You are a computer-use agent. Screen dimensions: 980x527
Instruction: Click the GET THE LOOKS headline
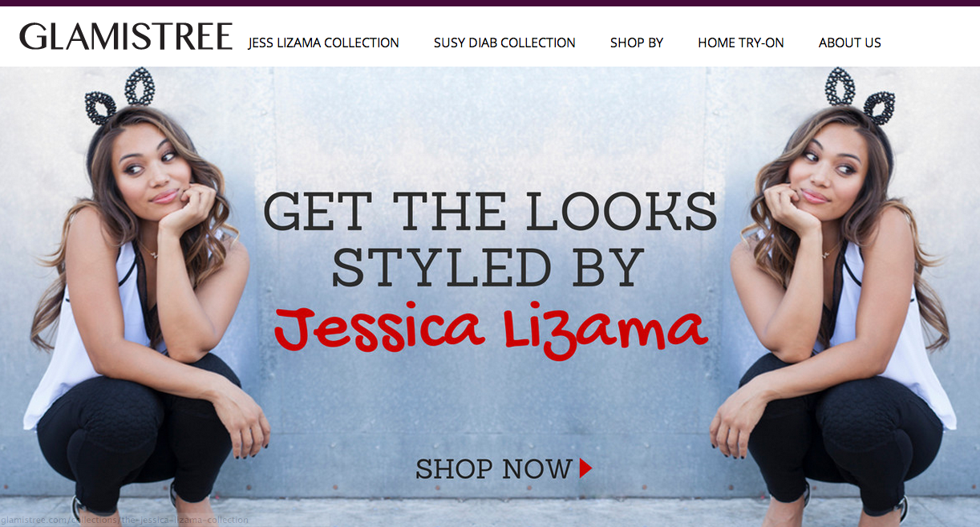click(490, 211)
